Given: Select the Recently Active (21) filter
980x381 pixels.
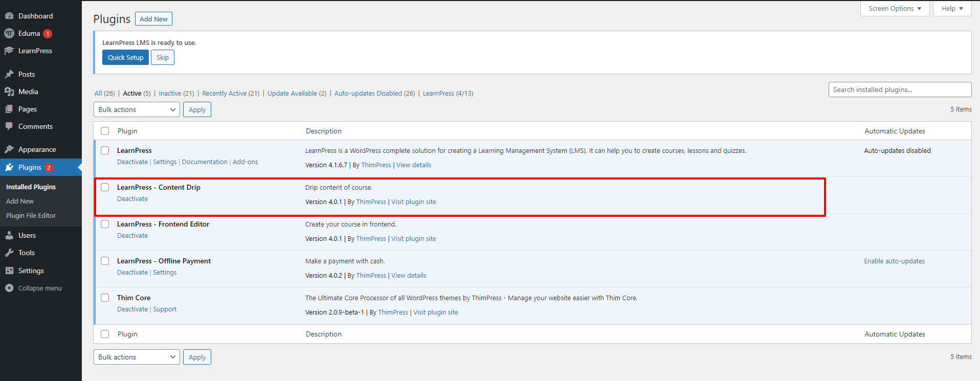Looking at the screenshot, I should click(231, 94).
